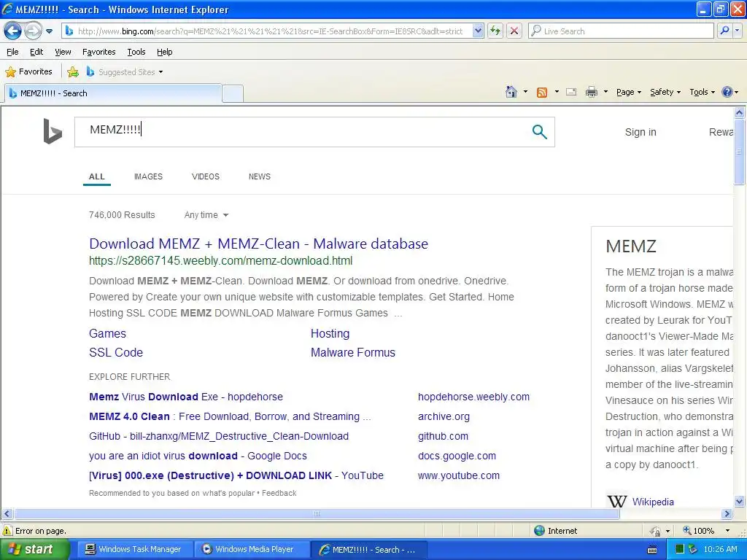Open the recent pages dropdown arrow
Image resolution: width=747 pixels, height=560 pixels.
(x=49, y=31)
